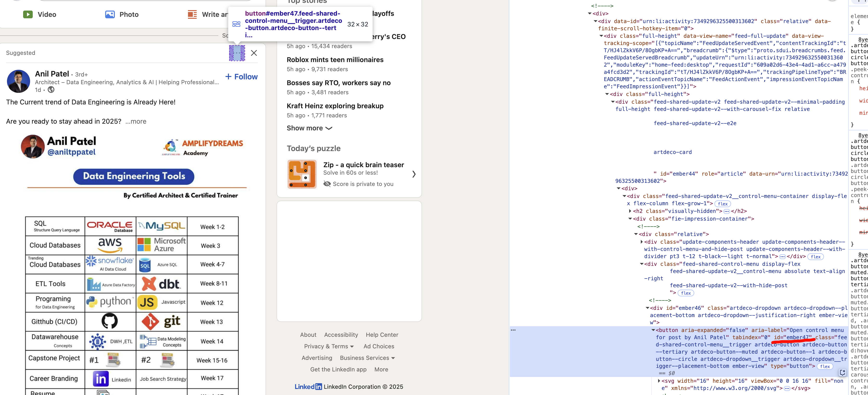Click the ellipsis badge in the svg node

tap(787, 388)
